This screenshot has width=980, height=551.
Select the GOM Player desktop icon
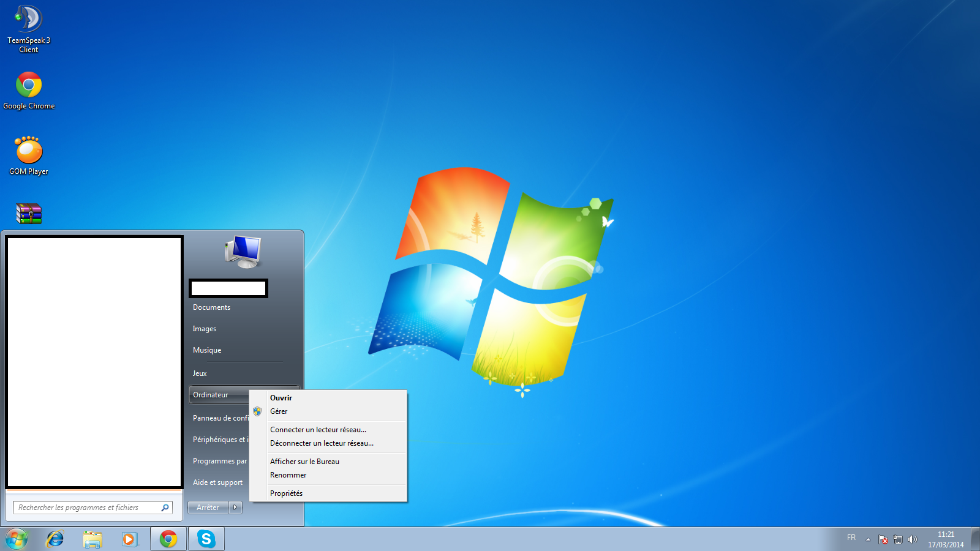pyautogui.click(x=29, y=156)
